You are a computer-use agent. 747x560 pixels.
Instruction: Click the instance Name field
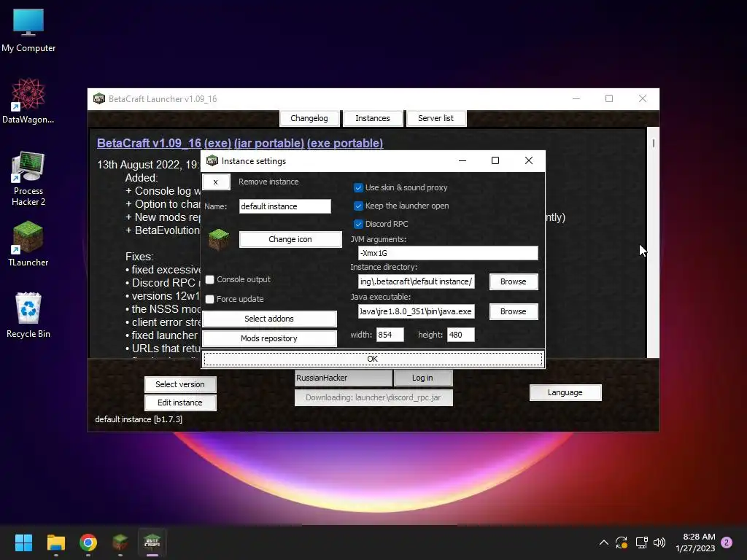285,206
